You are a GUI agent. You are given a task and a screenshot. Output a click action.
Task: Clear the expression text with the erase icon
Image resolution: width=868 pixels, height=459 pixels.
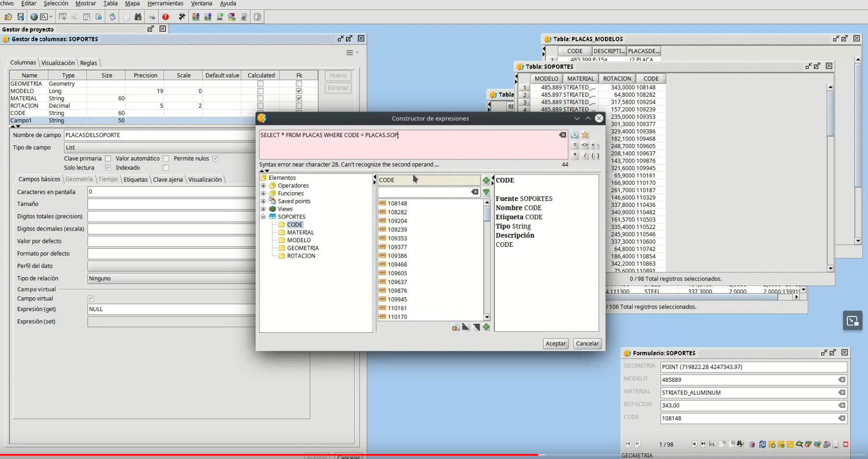pos(562,135)
